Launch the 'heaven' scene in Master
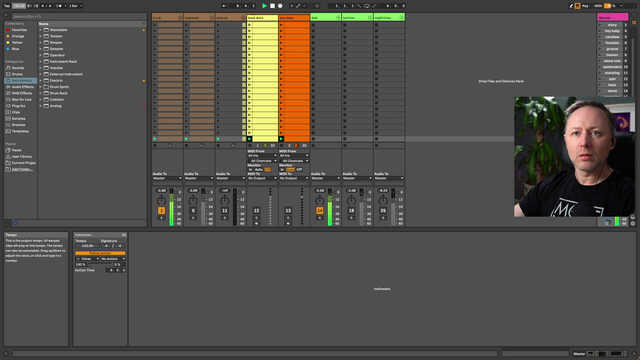Image resolution: width=640 pixels, height=360 pixels. (x=600, y=55)
